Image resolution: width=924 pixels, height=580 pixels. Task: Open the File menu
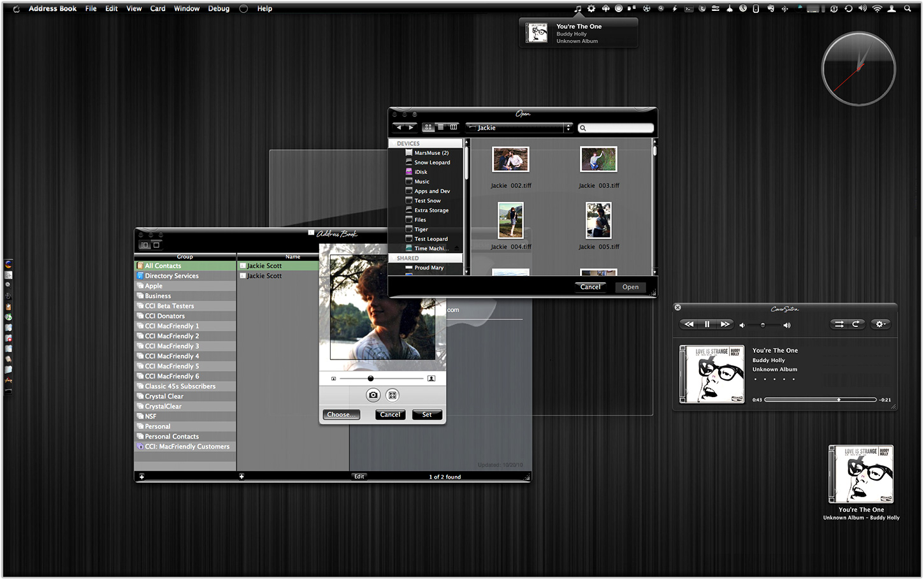pos(91,8)
